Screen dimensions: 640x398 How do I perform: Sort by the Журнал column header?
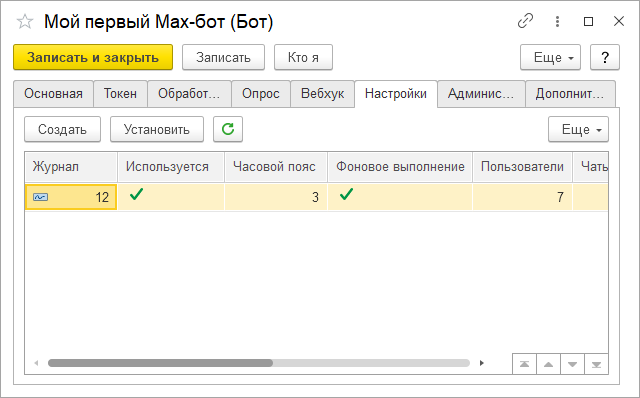pos(71,167)
